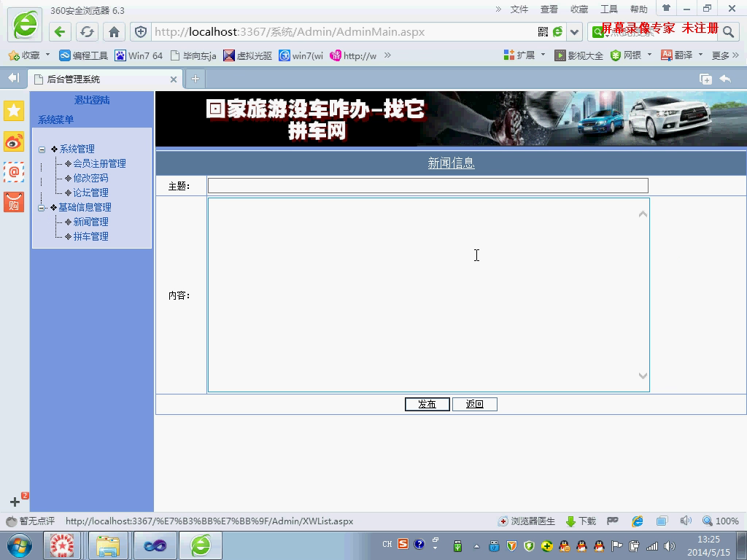The height and width of the screenshot is (560, 747).
Task: Open the 毕向东ja bookmark
Action: (193, 55)
